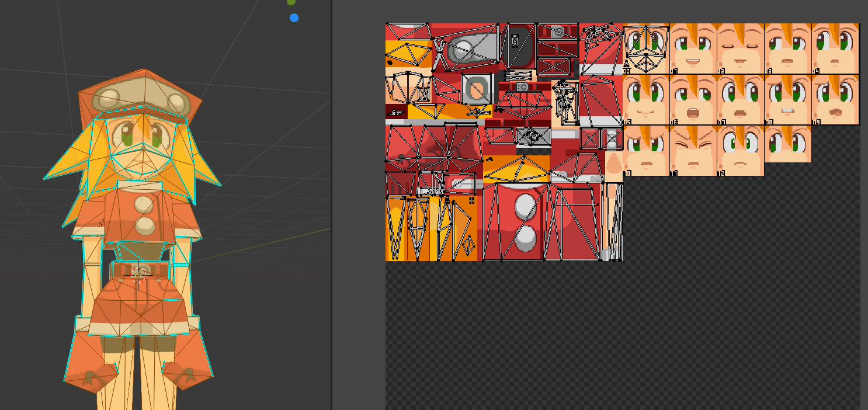
Task: Click the 3D cursor on the character's belt
Action: click(x=138, y=276)
